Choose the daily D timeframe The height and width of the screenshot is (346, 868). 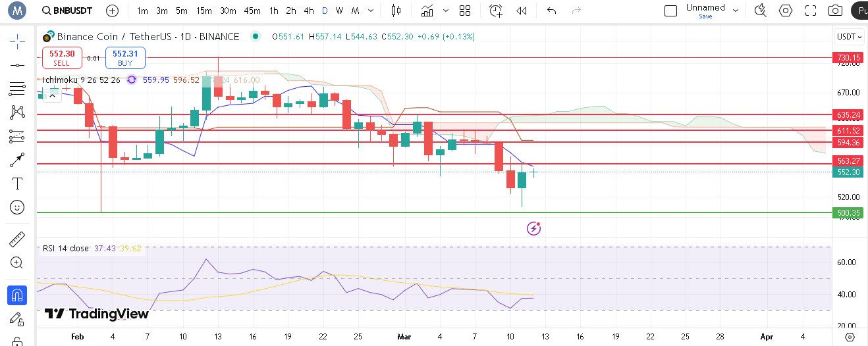[325, 11]
